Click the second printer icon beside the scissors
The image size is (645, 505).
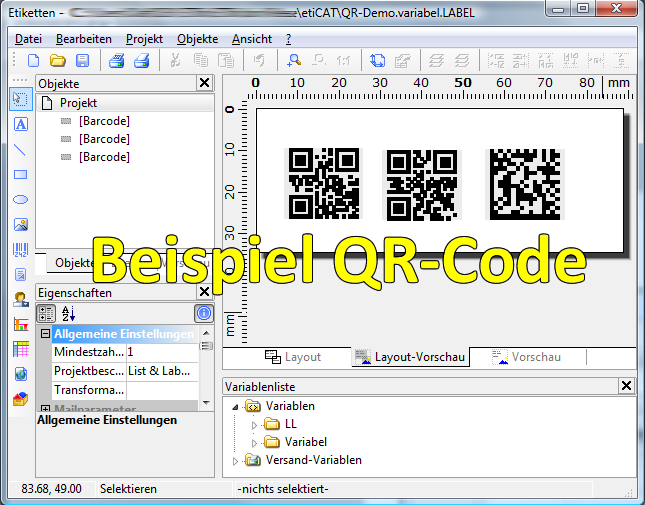pos(142,61)
